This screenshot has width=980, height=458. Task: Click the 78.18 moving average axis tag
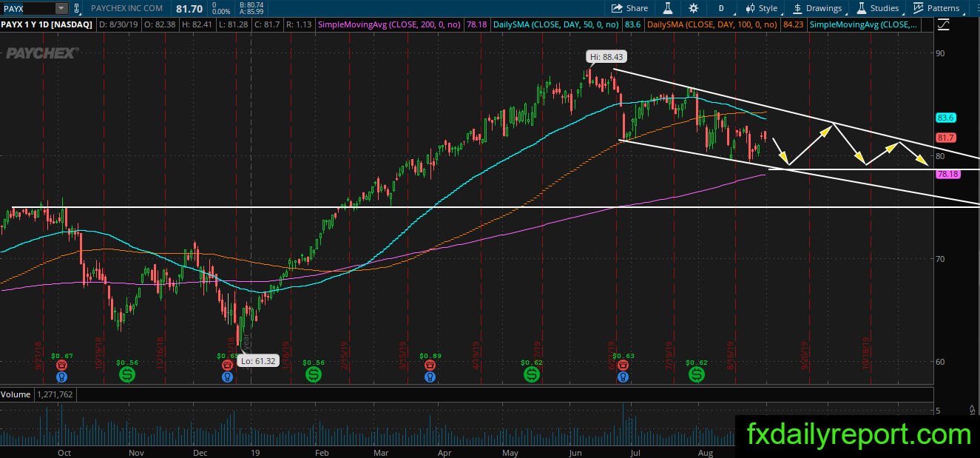point(947,174)
